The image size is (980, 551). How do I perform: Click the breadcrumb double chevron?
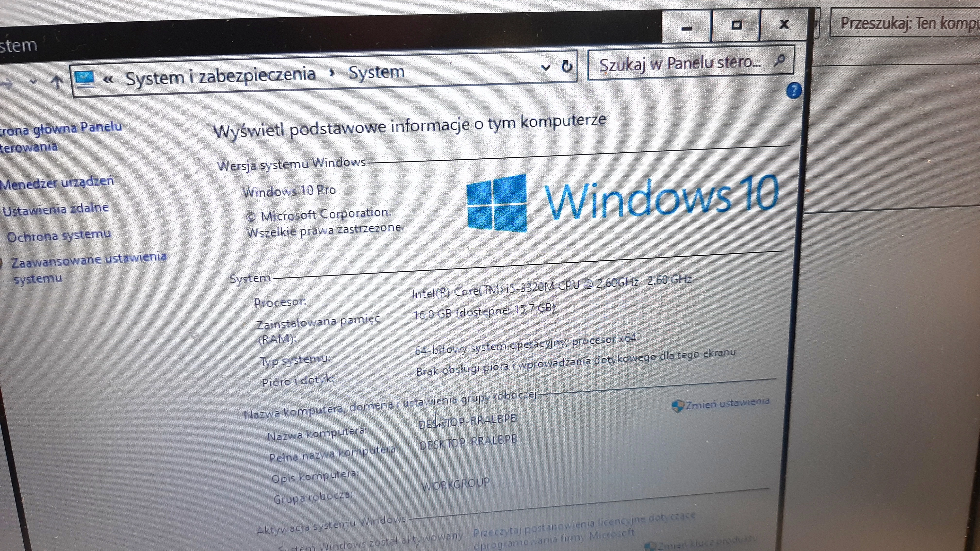pyautogui.click(x=108, y=79)
